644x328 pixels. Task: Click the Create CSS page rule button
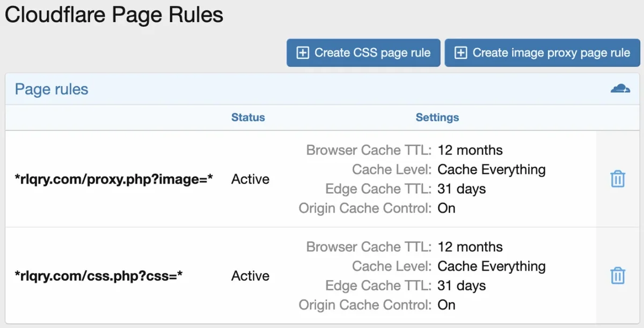363,53
